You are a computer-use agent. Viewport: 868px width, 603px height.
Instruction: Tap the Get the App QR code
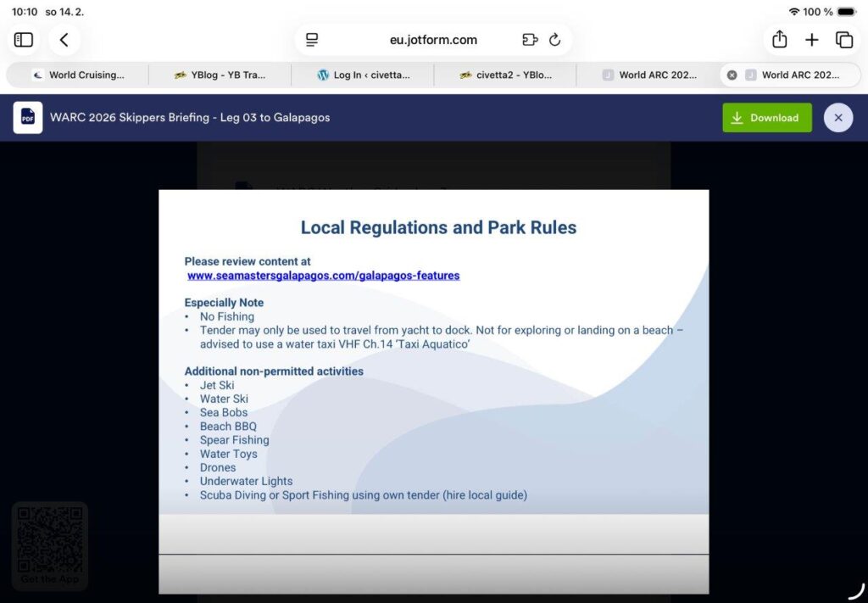click(x=50, y=543)
